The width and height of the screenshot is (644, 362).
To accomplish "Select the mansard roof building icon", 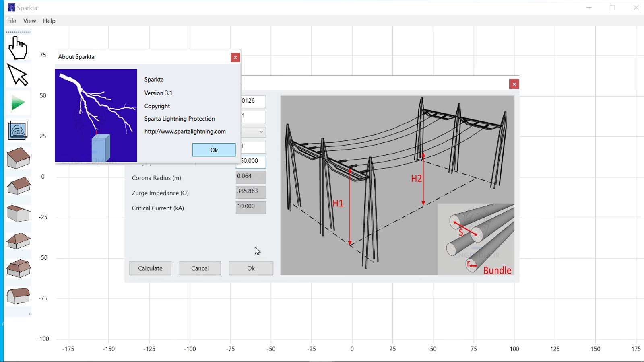I will [19, 268].
